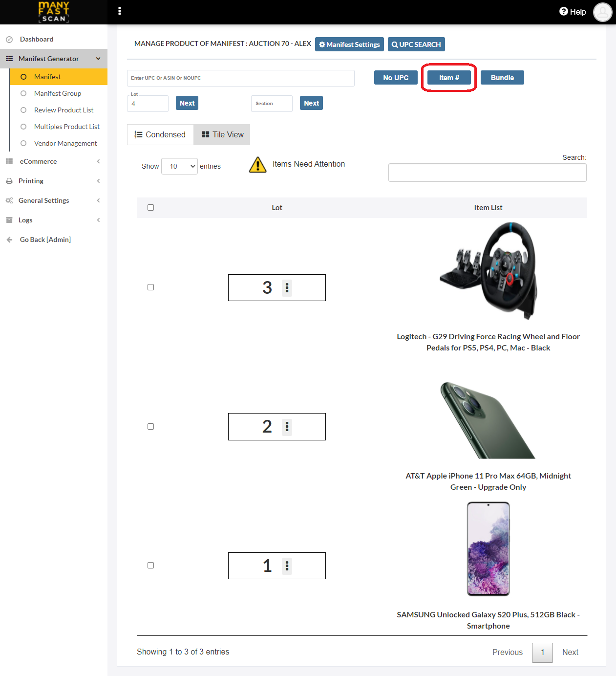The height and width of the screenshot is (676, 616).
Task: Select the checkbox beside lot 1
Action: coord(150,566)
